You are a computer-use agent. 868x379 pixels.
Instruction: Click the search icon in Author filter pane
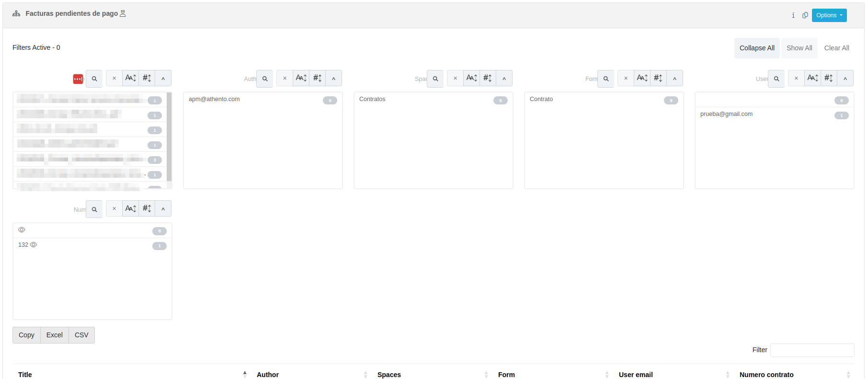coord(265,79)
